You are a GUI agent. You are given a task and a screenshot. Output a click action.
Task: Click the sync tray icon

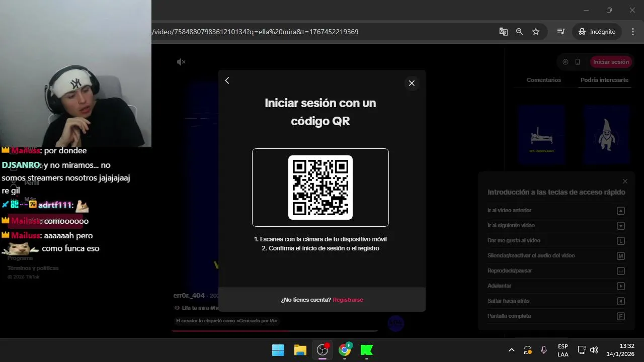(527, 350)
